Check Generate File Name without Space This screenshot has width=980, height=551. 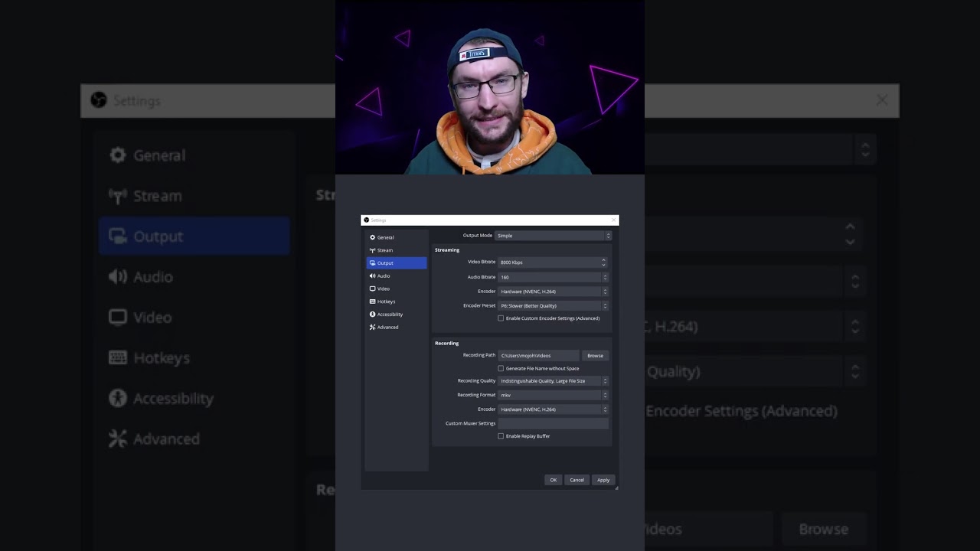[x=501, y=368]
